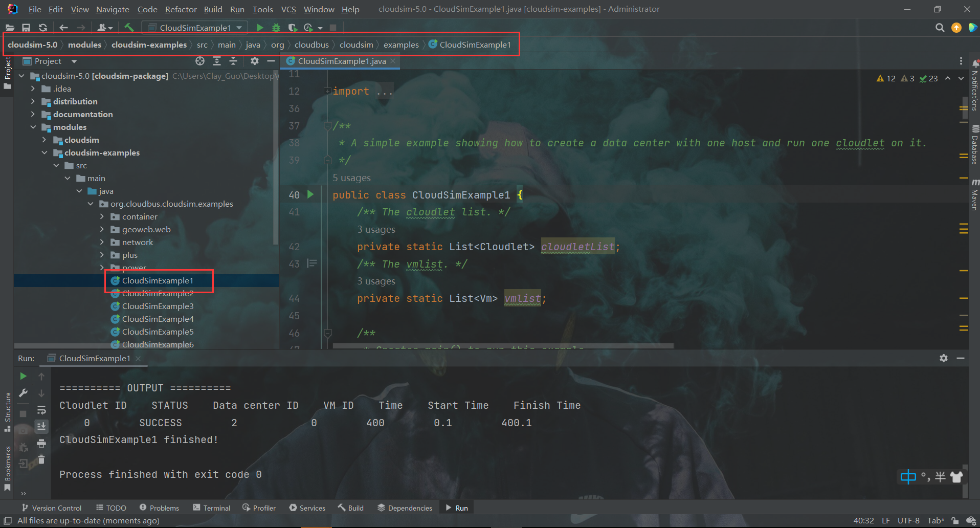Viewport: 980px width, 528px height.
Task: Open the Problems tool window tab
Action: pyautogui.click(x=159, y=508)
